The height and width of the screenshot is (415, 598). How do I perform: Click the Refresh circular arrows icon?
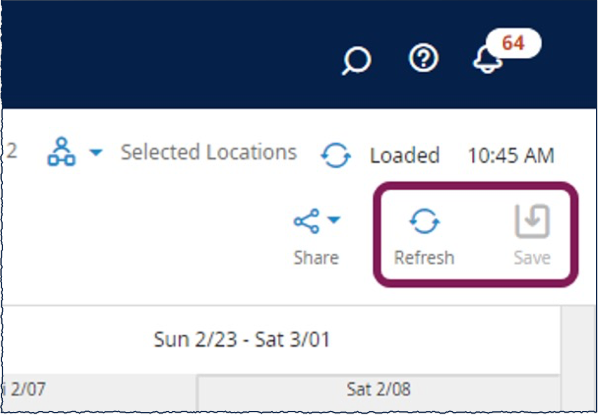tap(424, 221)
